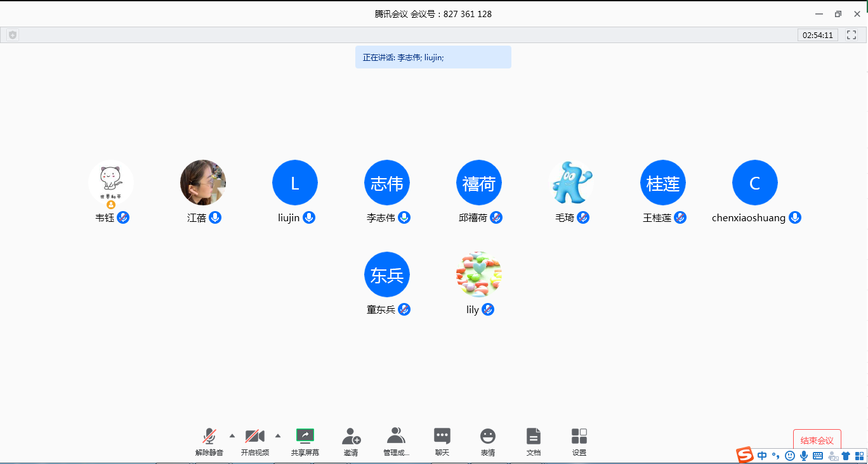Turn on camera with 开启视频 button

click(255, 437)
